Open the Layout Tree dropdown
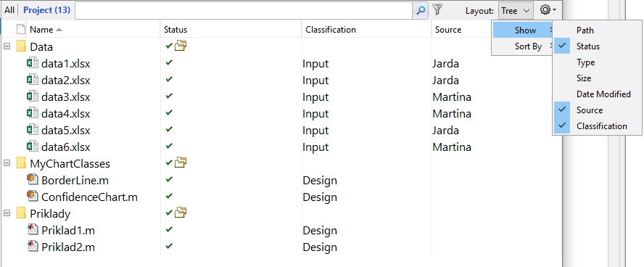644x267 pixels. pos(516,11)
